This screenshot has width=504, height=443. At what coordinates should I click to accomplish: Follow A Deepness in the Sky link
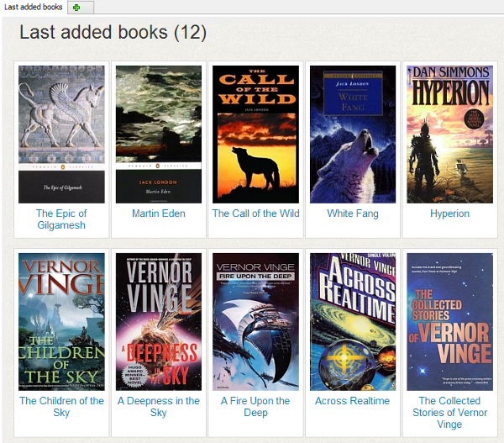pos(159,407)
